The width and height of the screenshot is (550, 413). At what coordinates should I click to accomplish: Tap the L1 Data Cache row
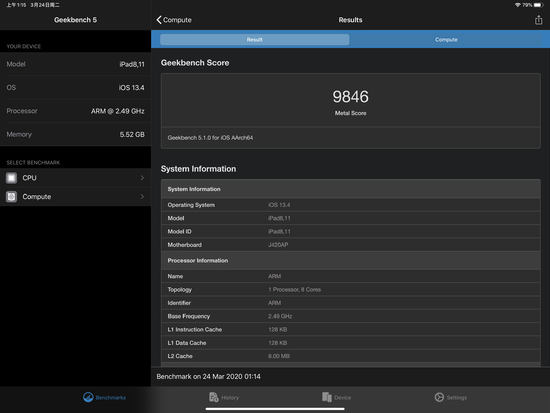pyautogui.click(x=350, y=343)
